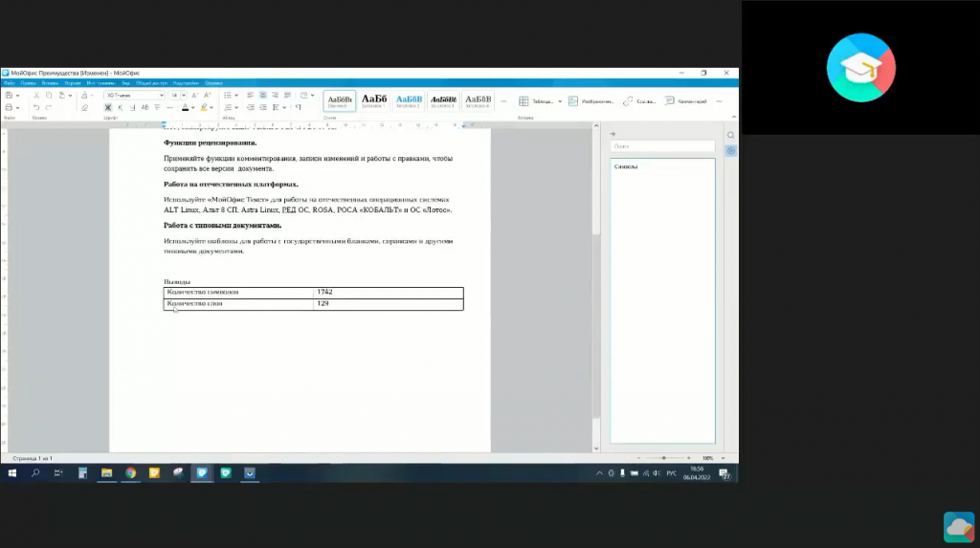Open font color dropdown arrow

(193, 107)
